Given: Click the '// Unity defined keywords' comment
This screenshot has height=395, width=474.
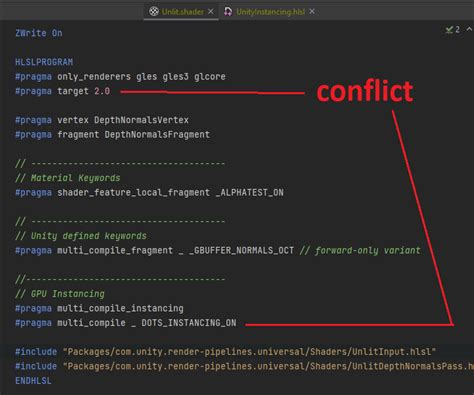Looking at the screenshot, I should click(81, 236).
